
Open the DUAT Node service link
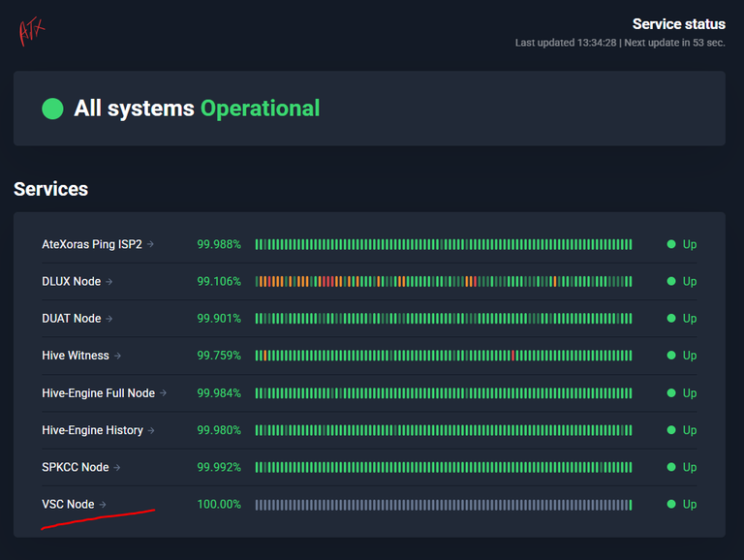[x=77, y=319]
